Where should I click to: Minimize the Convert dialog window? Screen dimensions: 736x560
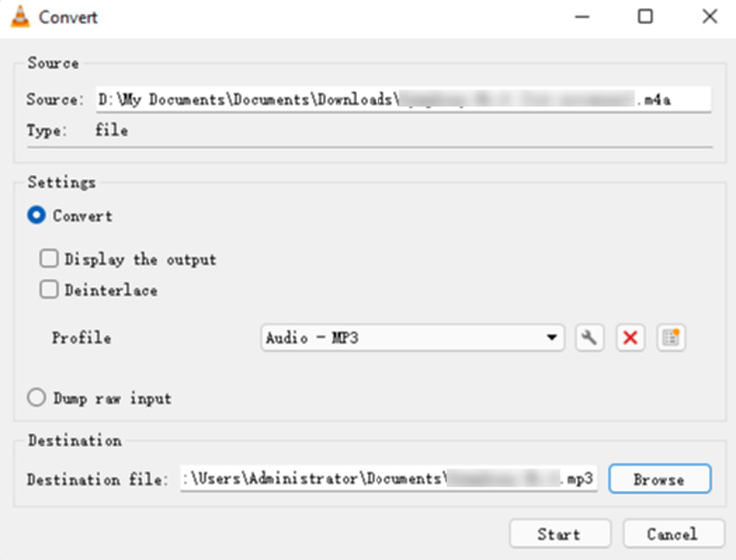click(x=582, y=17)
